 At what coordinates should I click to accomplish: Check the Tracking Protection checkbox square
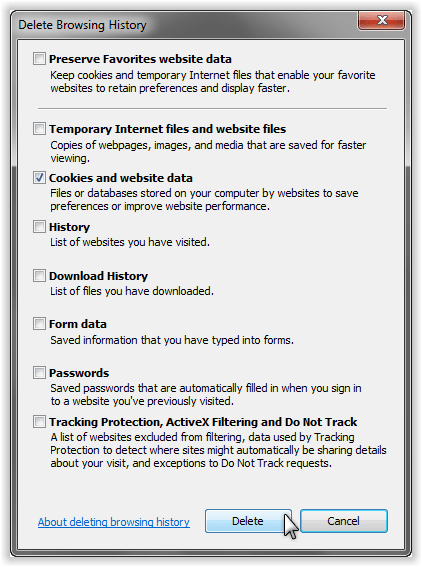click(39, 422)
